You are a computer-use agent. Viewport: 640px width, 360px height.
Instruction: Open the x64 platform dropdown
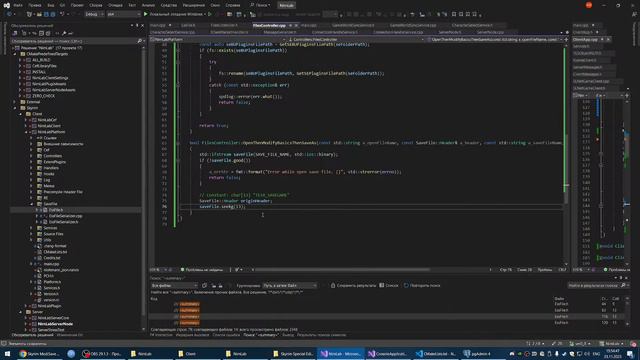(x=124, y=14)
